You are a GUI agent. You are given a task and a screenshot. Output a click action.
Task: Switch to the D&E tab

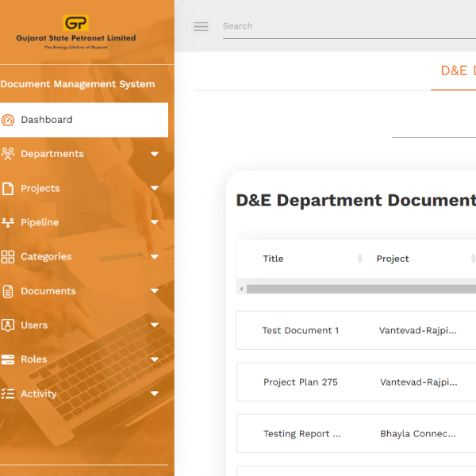[x=455, y=71]
